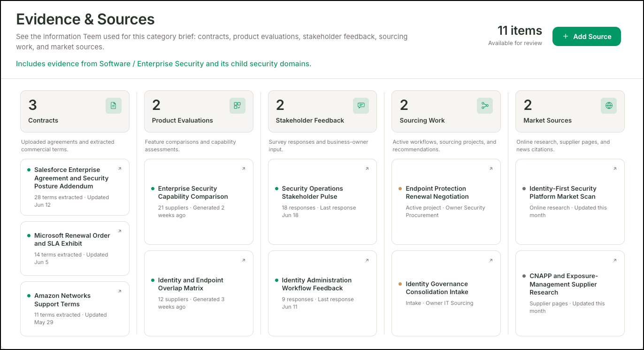Click the Market Sources globe icon

tap(609, 106)
